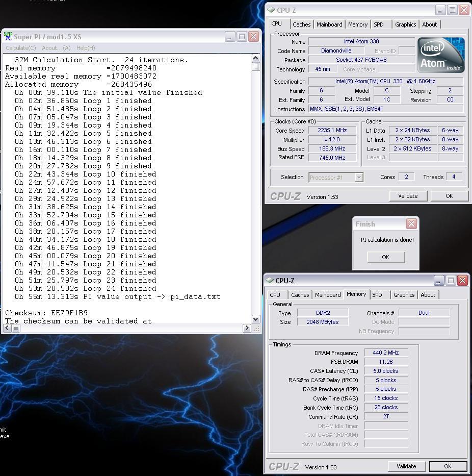Image resolution: width=472 pixels, height=476 pixels.
Task: Select Caches tab in bottom CPU-Z window
Action: pos(300,295)
